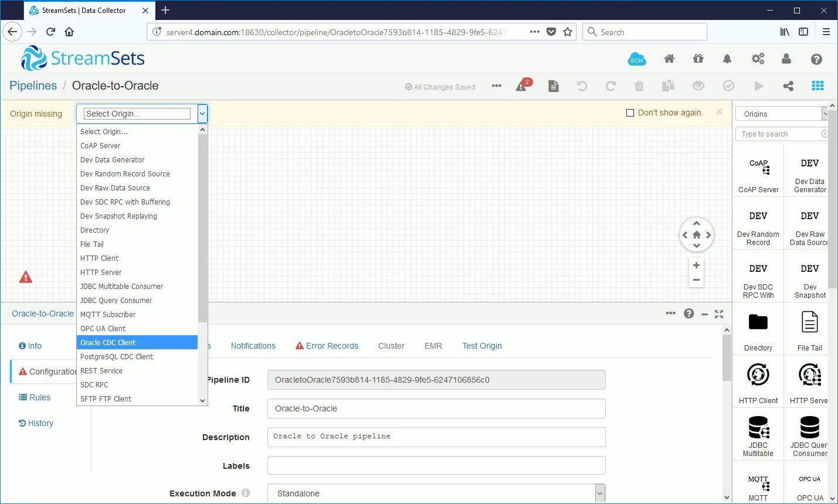Open the Info side tab

click(30, 346)
